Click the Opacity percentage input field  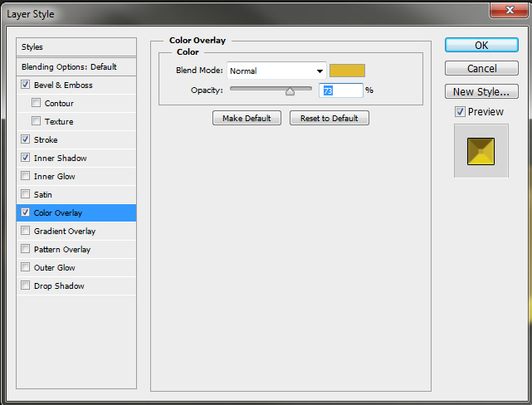pyautogui.click(x=340, y=90)
